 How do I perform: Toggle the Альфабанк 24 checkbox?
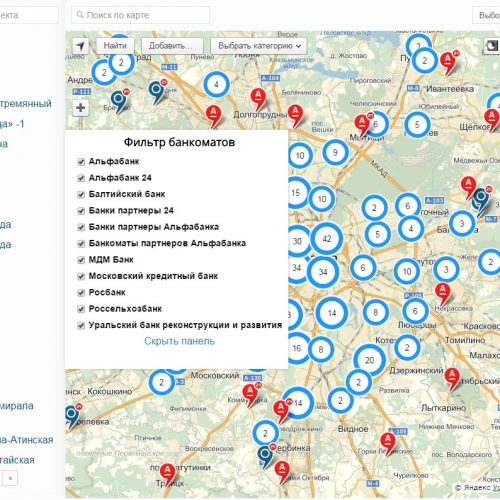(x=81, y=178)
